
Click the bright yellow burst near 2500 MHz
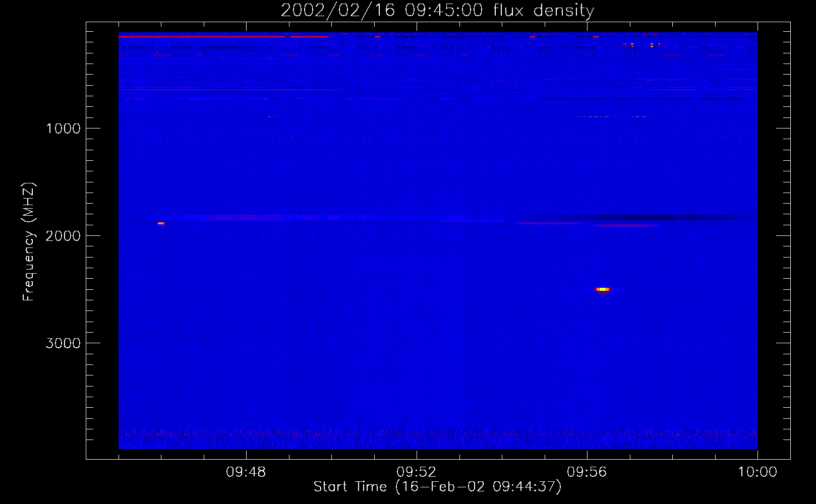(603, 289)
